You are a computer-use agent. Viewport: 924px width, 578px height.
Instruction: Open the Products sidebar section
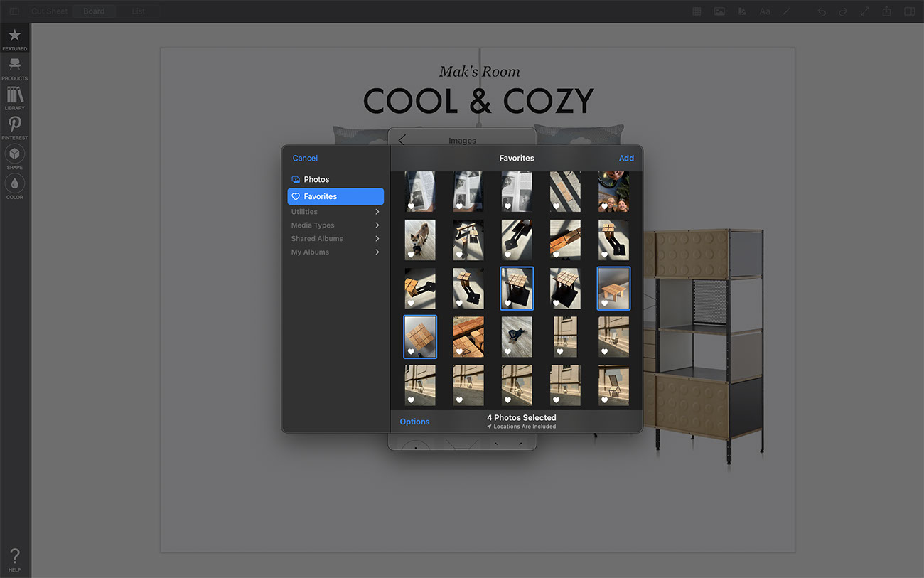(x=14, y=68)
